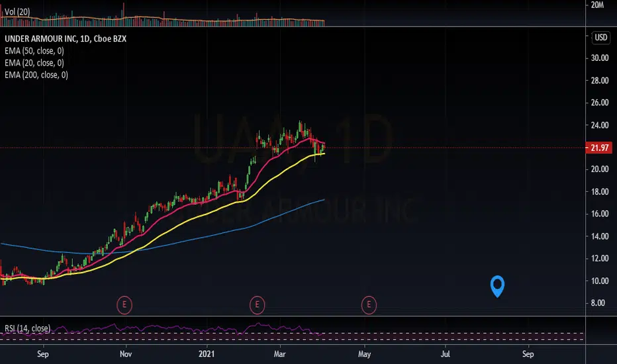Click the 20M volume axis label
Image resolution: width=617 pixels, height=364 pixels.
click(597, 5)
